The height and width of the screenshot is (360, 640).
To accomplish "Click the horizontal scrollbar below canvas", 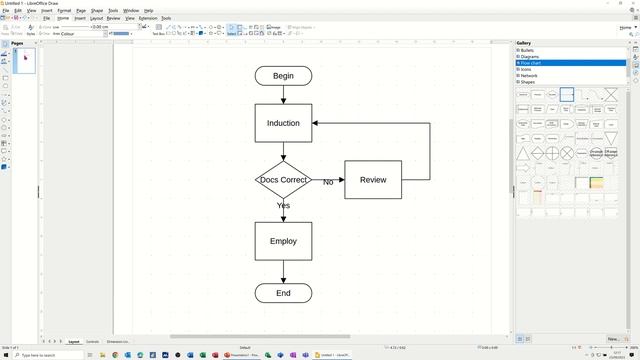I will tap(260, 336).
